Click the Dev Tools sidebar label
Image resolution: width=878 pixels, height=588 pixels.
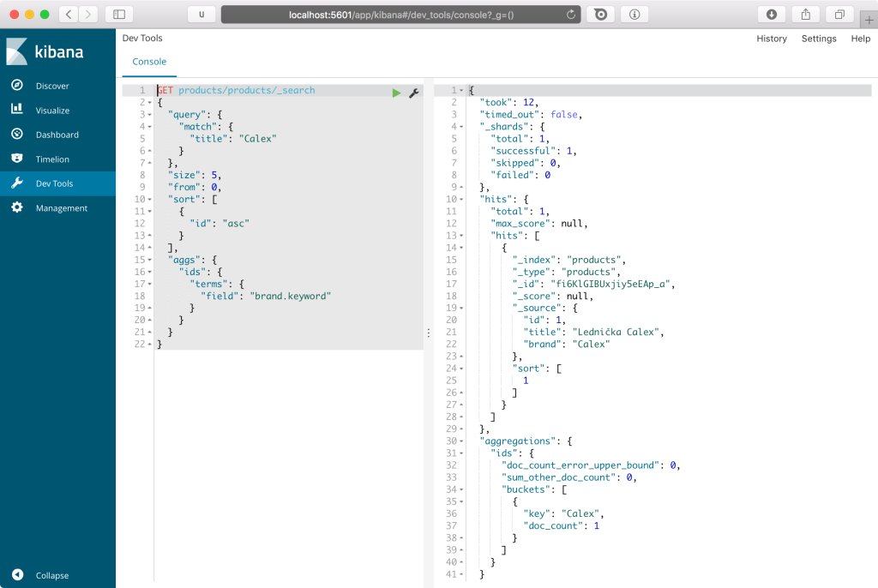(x=54, y=183)
